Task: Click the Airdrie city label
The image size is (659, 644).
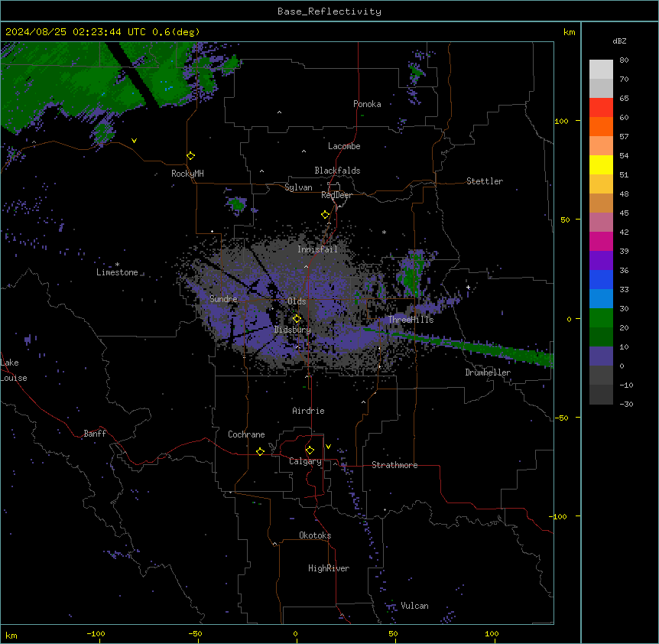Action: 308,411
